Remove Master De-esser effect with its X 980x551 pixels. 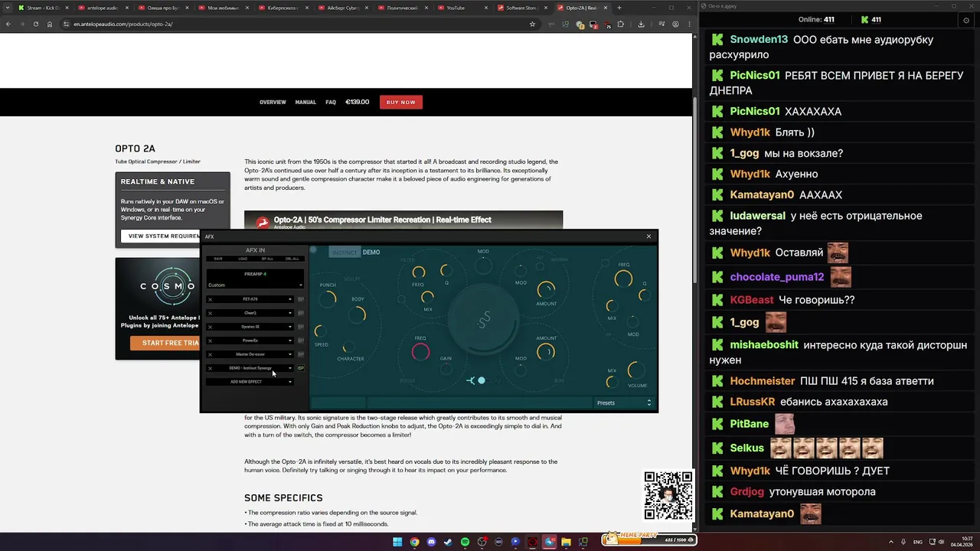click(211, 354)
